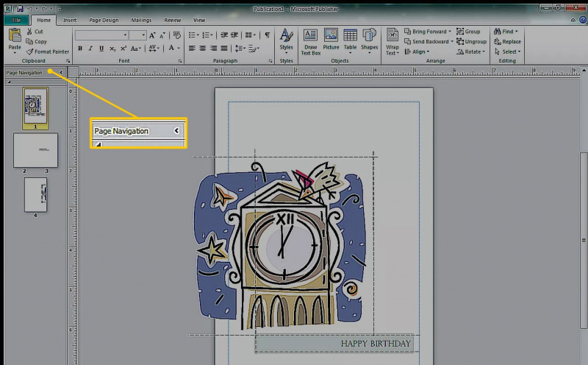The width and height of the screenshot is (588, 365).
Task: Collapse the Page Navigation pane arrow
Action: click(x=61, y=72)
